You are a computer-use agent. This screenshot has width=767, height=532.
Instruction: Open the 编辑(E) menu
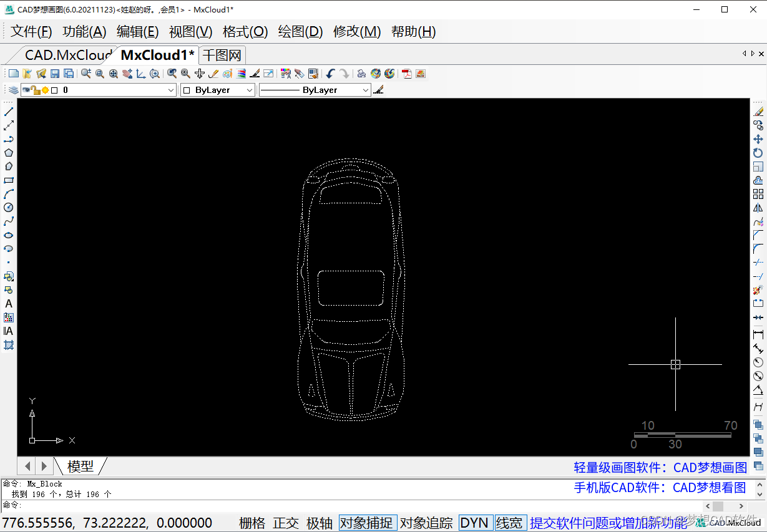[x=138, y=32]
